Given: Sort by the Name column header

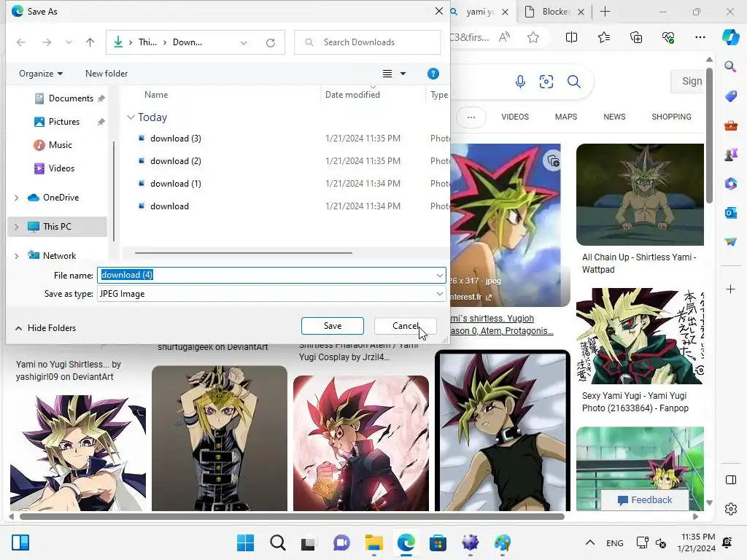Looking at the screenshot, I should (x=156, y=94).
